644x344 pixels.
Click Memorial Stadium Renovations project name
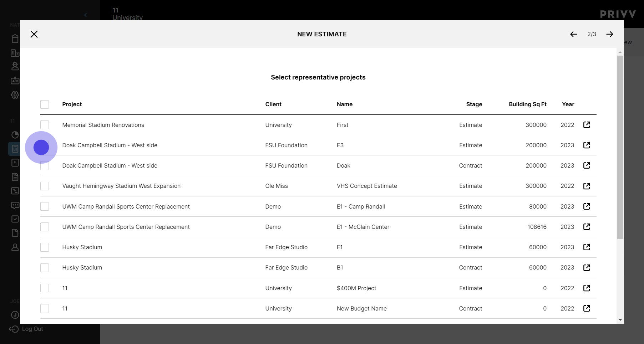point(103,125)
